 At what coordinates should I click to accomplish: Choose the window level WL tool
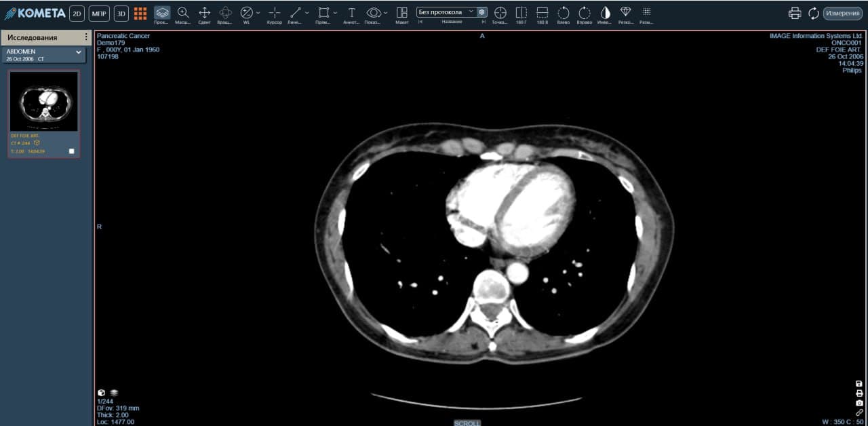click(247, 12)
